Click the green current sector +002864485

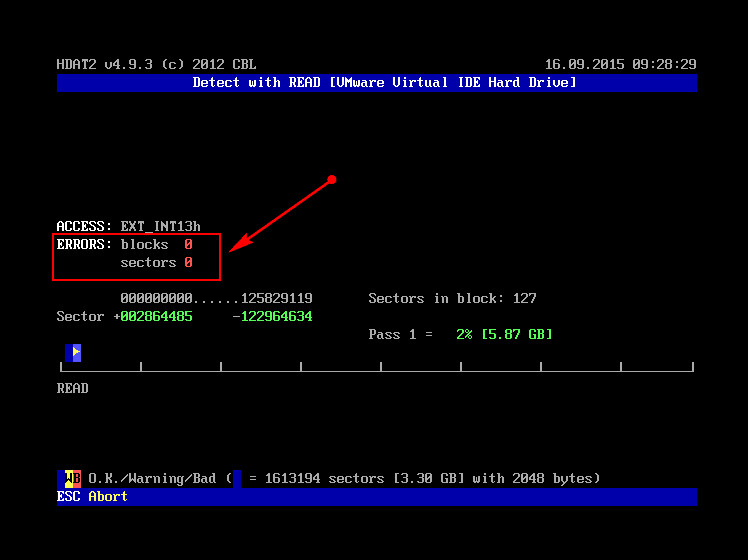[156, 317]
